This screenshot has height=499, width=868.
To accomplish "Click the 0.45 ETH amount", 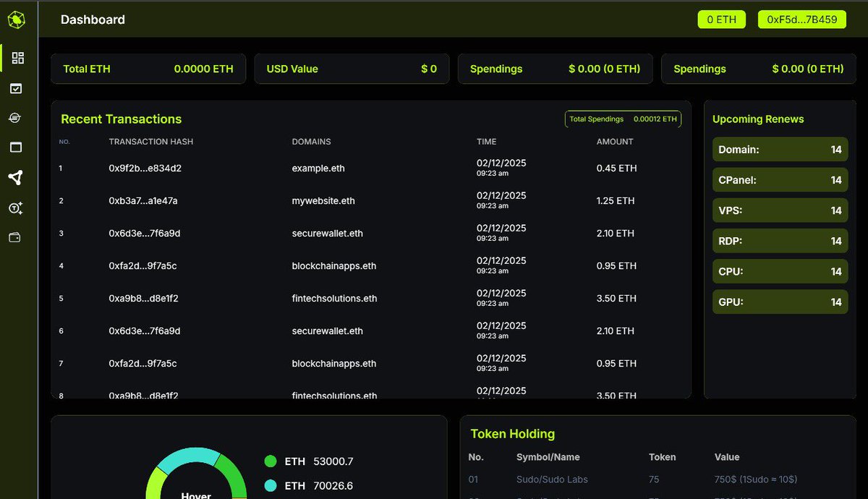I will point(617,169).
